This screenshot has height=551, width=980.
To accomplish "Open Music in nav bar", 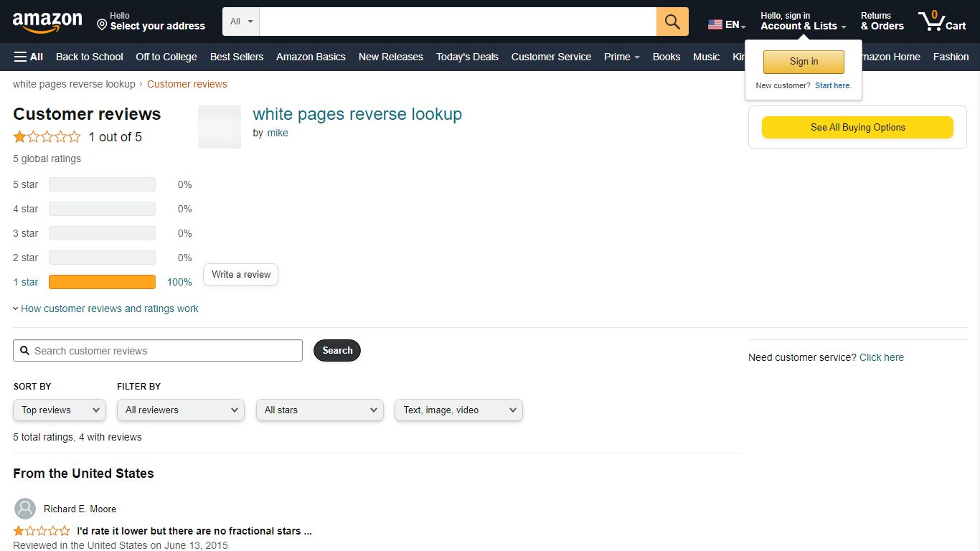I will (x=706, y=57).
